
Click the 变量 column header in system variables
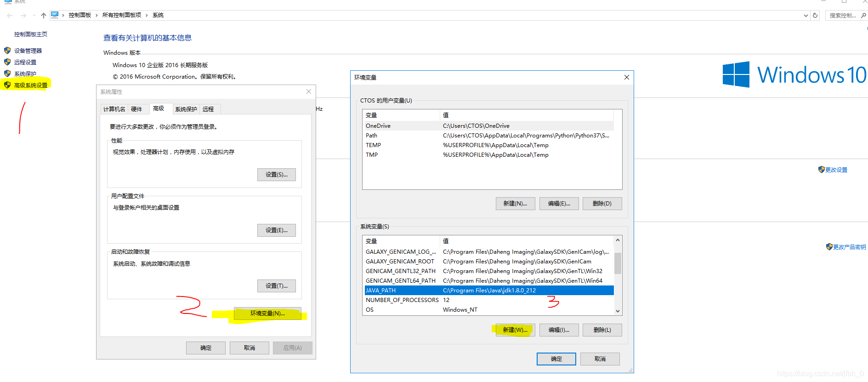point(402,241)
